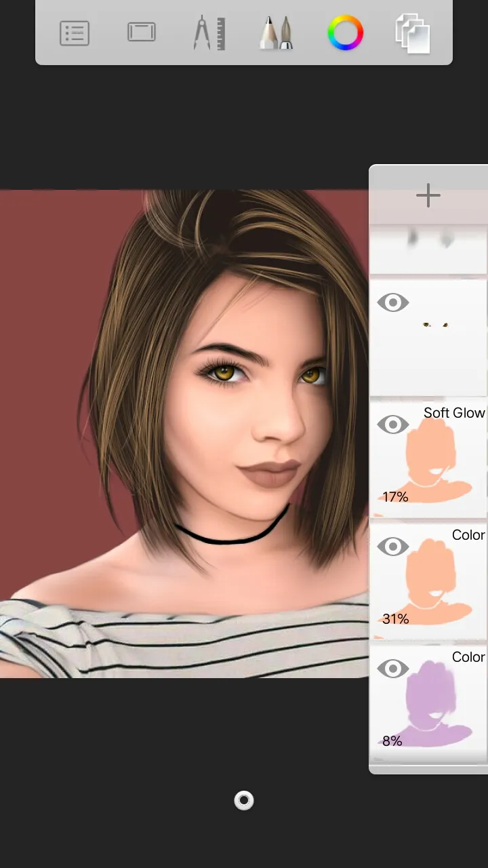Image resolution: width=488 pixels, height=868 pixels.
Task: Tap the 31% opacity value
Action: [x=395, y=619]
